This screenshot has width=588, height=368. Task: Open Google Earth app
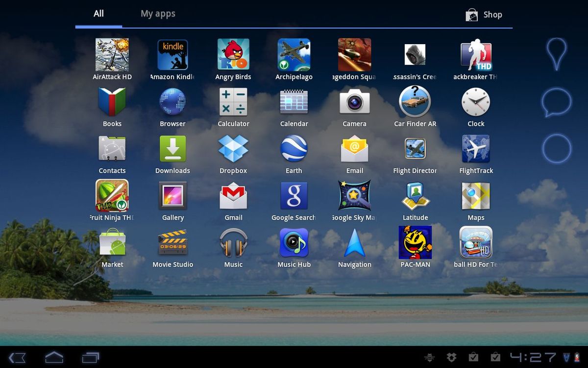pyautogui.click(x=294, y=149)
